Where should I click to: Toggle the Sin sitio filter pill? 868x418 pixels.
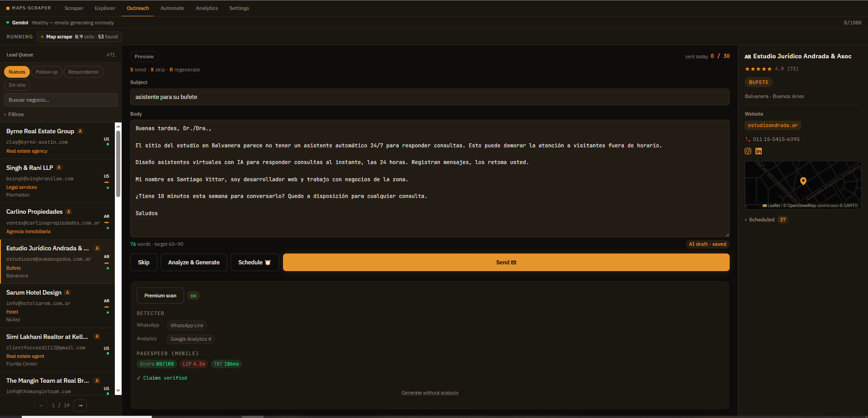[17, 85]
